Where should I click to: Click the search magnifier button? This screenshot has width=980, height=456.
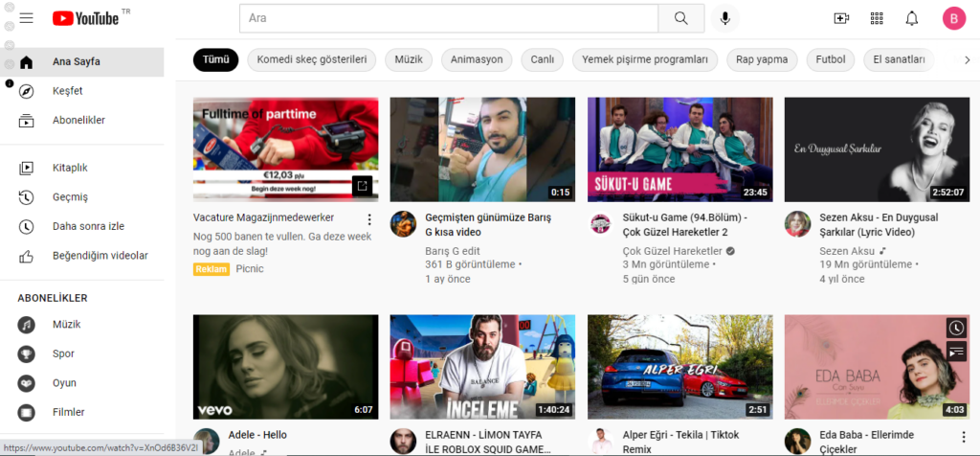[x=681, y=18]
